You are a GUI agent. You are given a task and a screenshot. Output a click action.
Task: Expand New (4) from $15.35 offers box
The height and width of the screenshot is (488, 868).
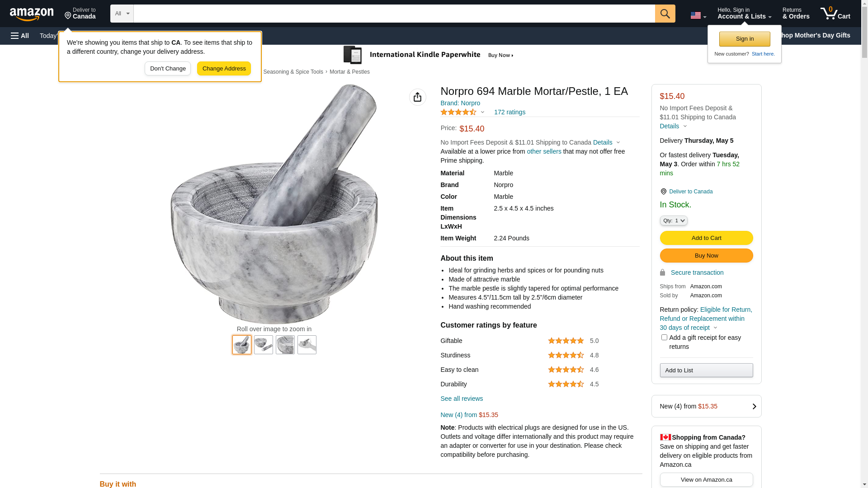coord(706,406)
